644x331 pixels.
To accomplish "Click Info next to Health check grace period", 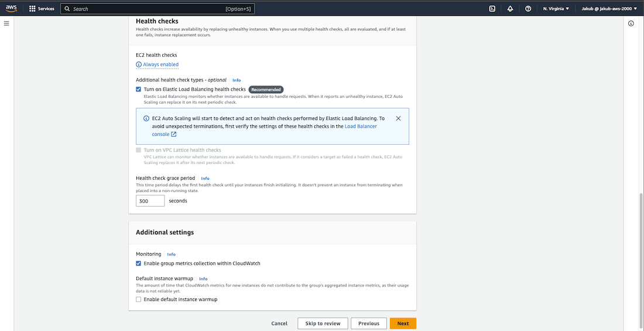I will click(x=205, y=178).
